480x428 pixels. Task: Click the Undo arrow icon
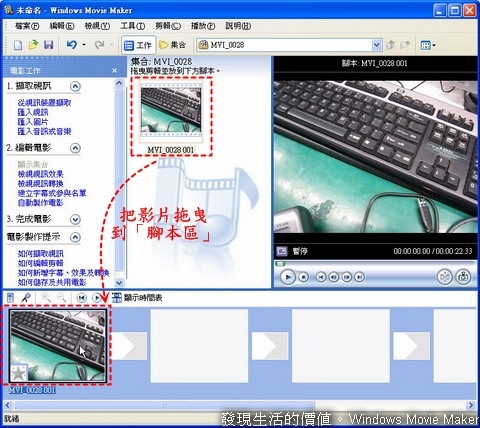[72, 45]
